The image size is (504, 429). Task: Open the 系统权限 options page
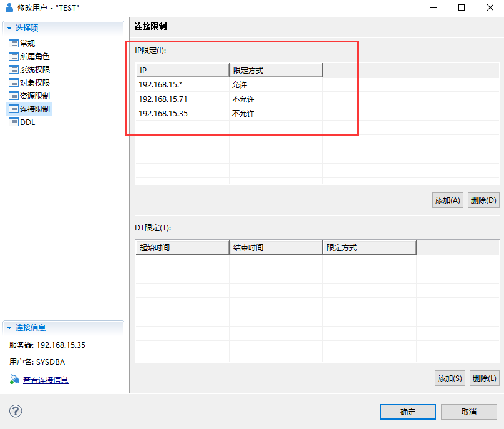(35, 69)
